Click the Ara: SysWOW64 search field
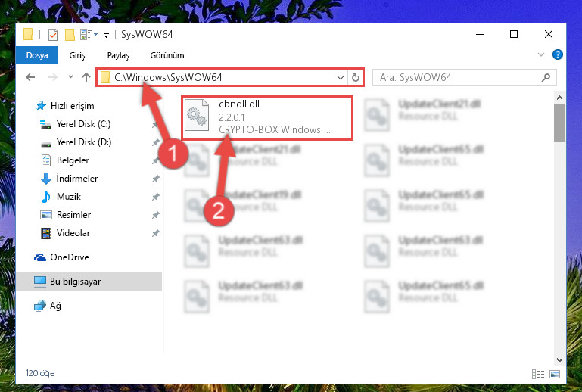 coord(465,77)
